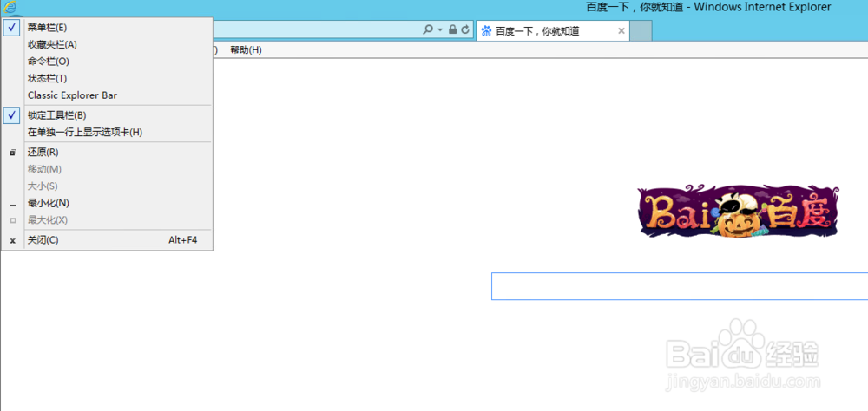Click the Baidu Halloween logo image
This screenshot has height=411, width=868.
pyautogui.click(x=739, y=212)
